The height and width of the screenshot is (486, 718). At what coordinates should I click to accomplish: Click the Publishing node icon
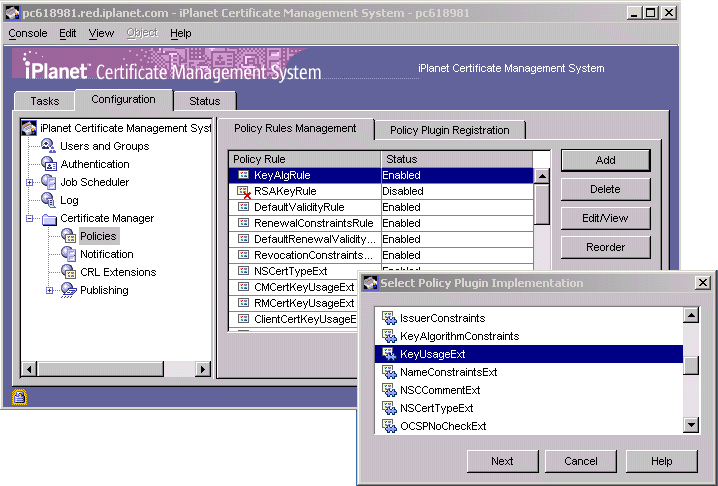tap(69, 290)
